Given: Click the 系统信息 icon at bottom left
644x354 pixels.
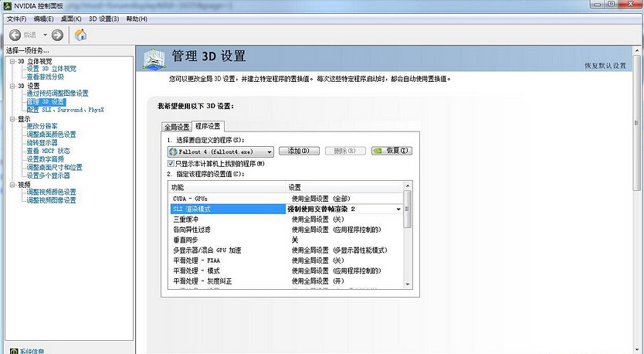Looking at the screenshot, I should click(x=14, y=351).
